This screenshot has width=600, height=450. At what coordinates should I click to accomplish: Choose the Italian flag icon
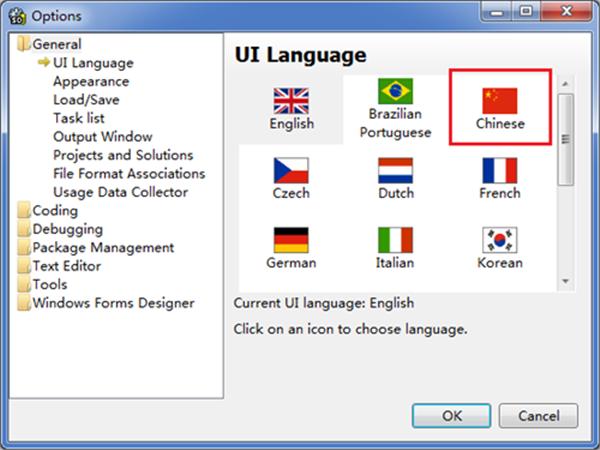click(395, 240)
